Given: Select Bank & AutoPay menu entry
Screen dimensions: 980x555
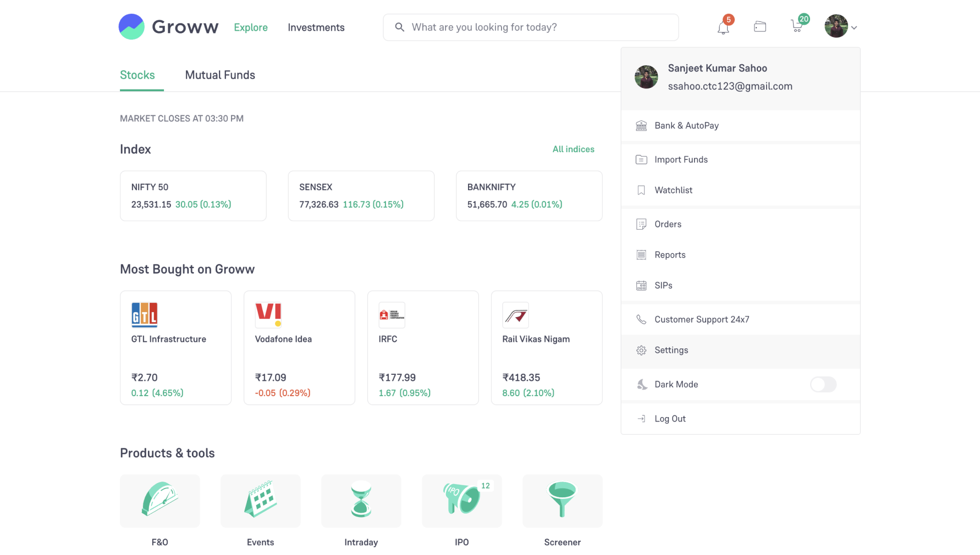Looking at the screenshot, I should tap(741, 126).
